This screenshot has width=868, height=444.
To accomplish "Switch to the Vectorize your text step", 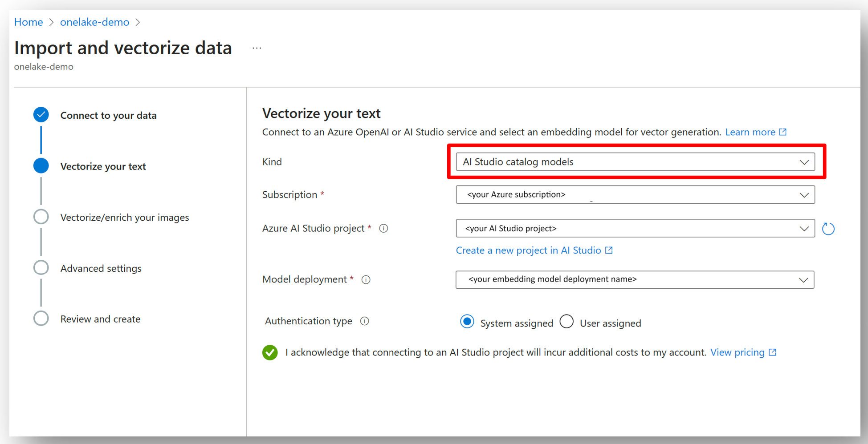I will (x=103, y=166).
